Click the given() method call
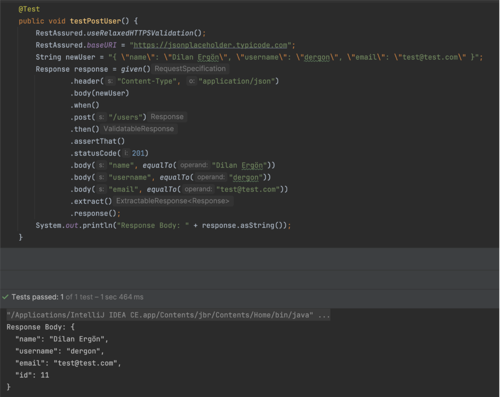This screenshot has height=397, width=500. tap(135, 69)
